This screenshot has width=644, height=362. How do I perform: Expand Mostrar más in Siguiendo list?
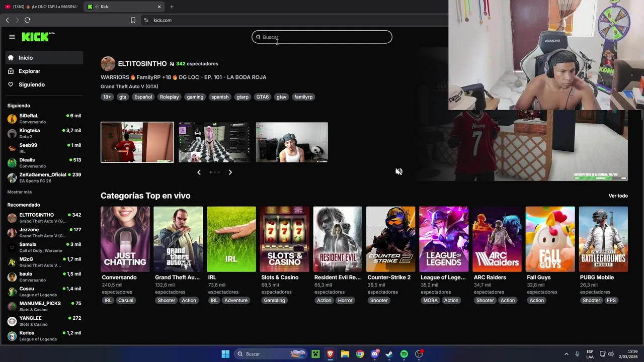(20, 192)
